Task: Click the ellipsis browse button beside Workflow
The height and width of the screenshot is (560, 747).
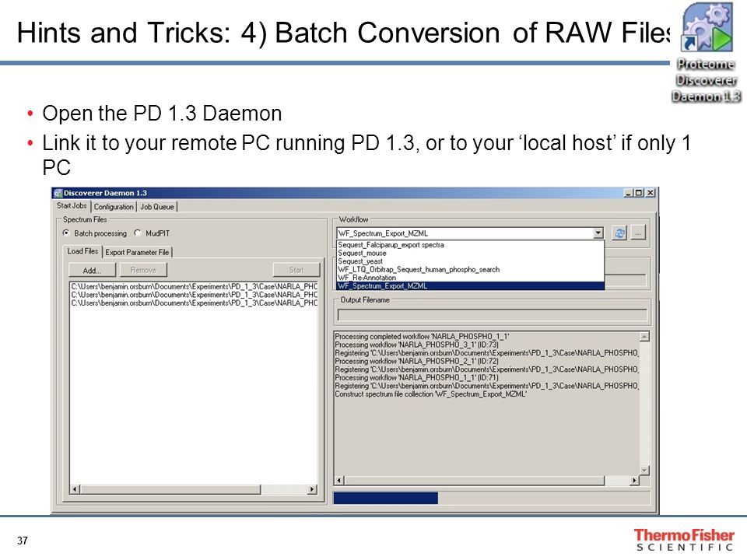Action: pyautogui.click(x=638, y=233)
